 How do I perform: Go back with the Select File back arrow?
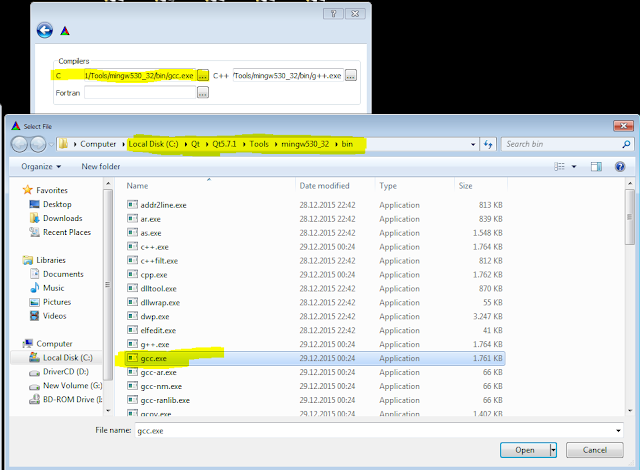[19, 144]
